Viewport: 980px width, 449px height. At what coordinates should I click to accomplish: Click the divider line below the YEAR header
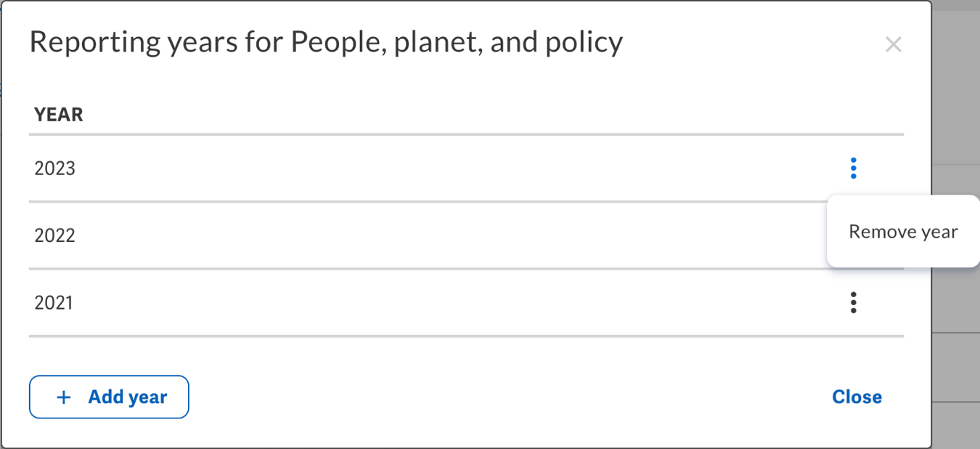point(466,134)
